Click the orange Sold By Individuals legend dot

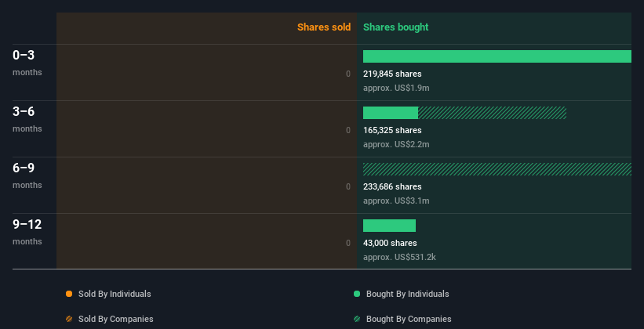pyautogui.click(x=69, y=294)
